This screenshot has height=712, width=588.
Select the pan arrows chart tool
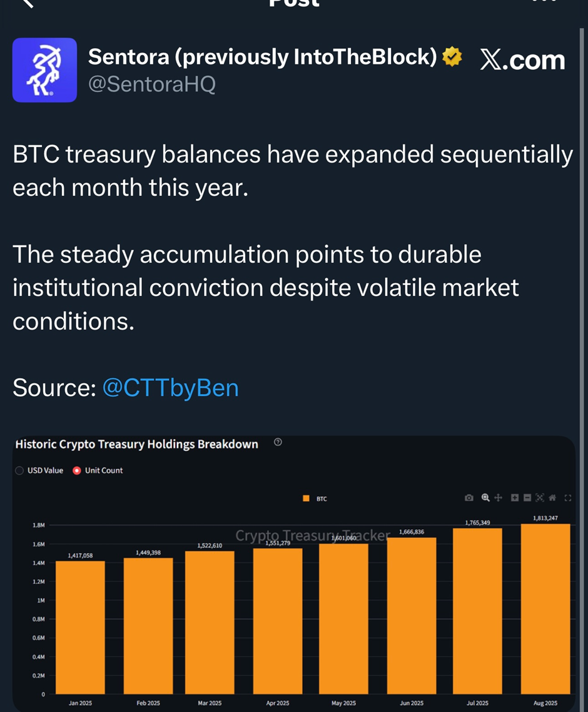[x=499, y=498]
